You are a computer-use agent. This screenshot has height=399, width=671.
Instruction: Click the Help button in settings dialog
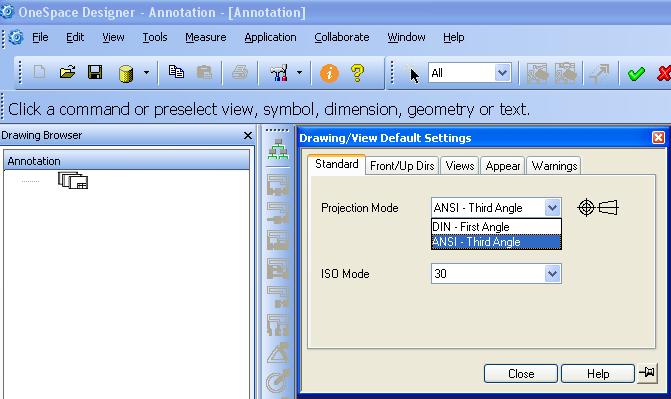coord(598,374)
